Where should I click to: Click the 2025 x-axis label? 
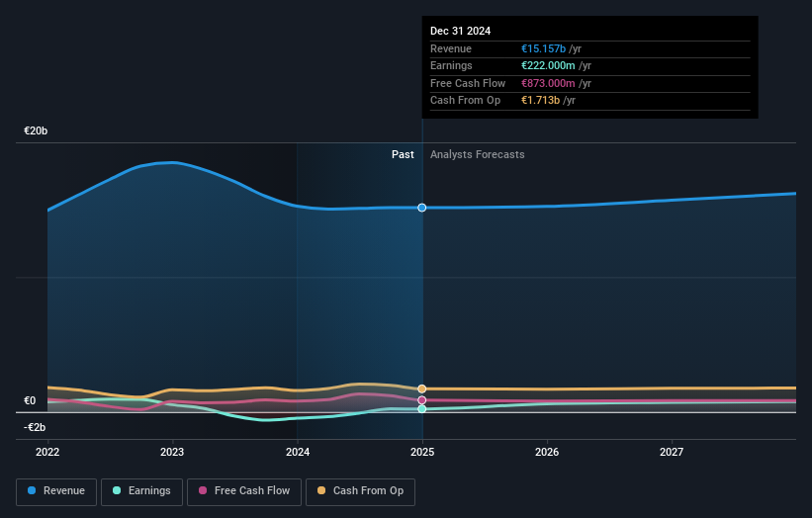pyautogui.click(x=422, y=452)
